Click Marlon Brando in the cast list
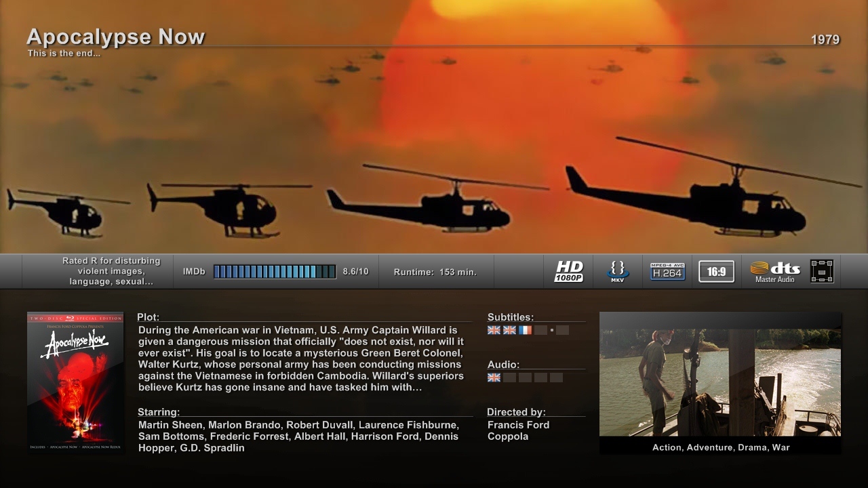This screenshot has height=488, width=868. pos(244,425)
